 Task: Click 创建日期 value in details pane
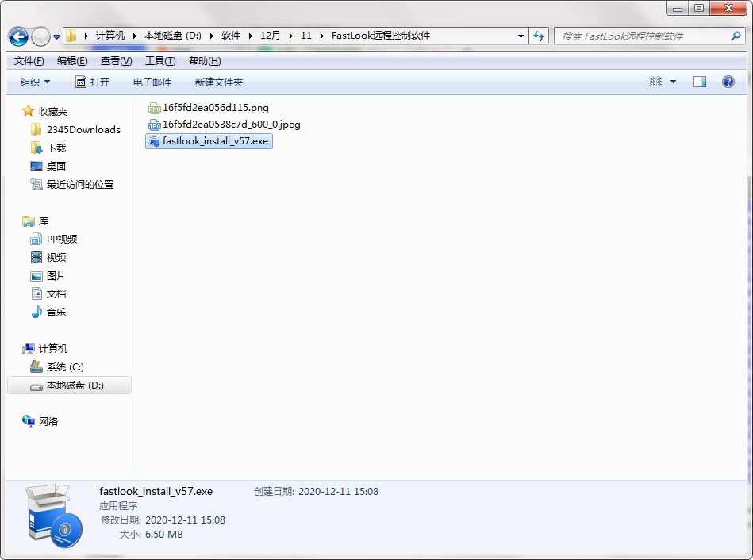339,492
